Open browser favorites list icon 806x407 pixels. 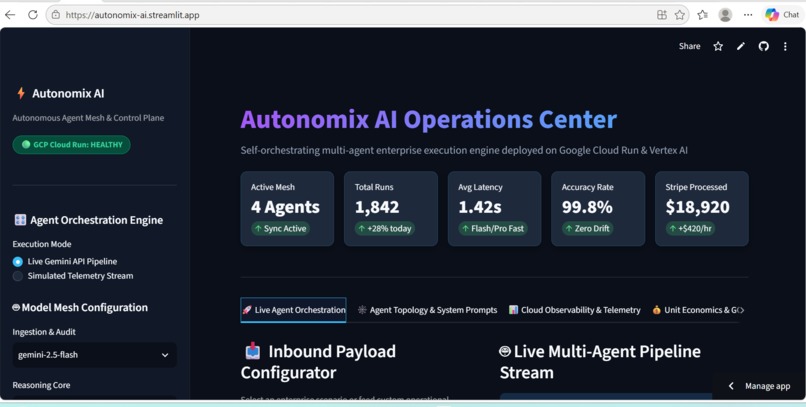click(x=703, y=15)
